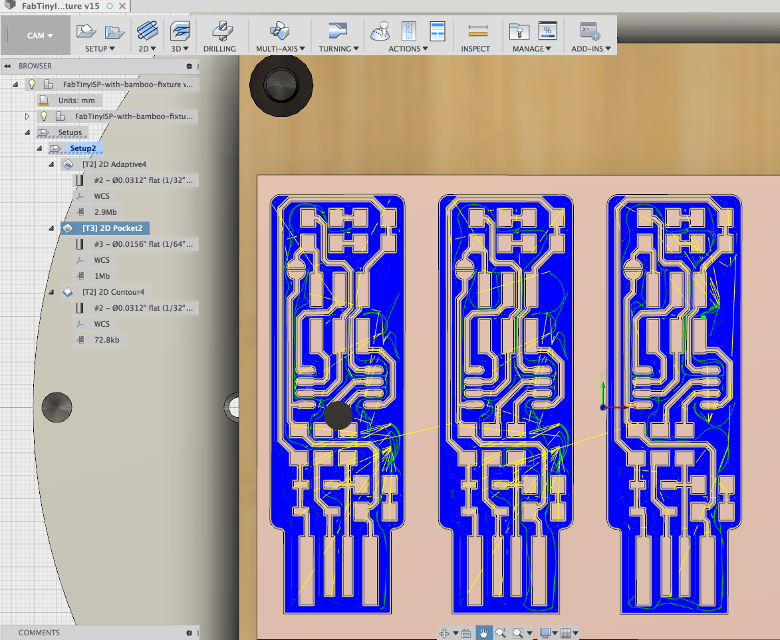The width and height of the screenshot is (780, 640).
Task: Click the Browser panel options dot
Action: 189,66
